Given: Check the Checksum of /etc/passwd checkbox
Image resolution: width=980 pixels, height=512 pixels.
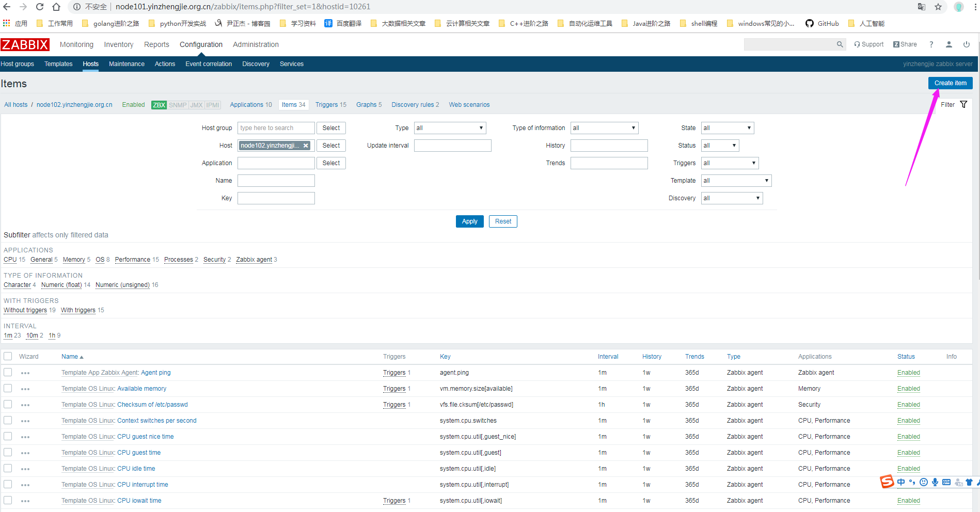Looking at the screenshot, I should pyautogui.click(x=8, y=404).
